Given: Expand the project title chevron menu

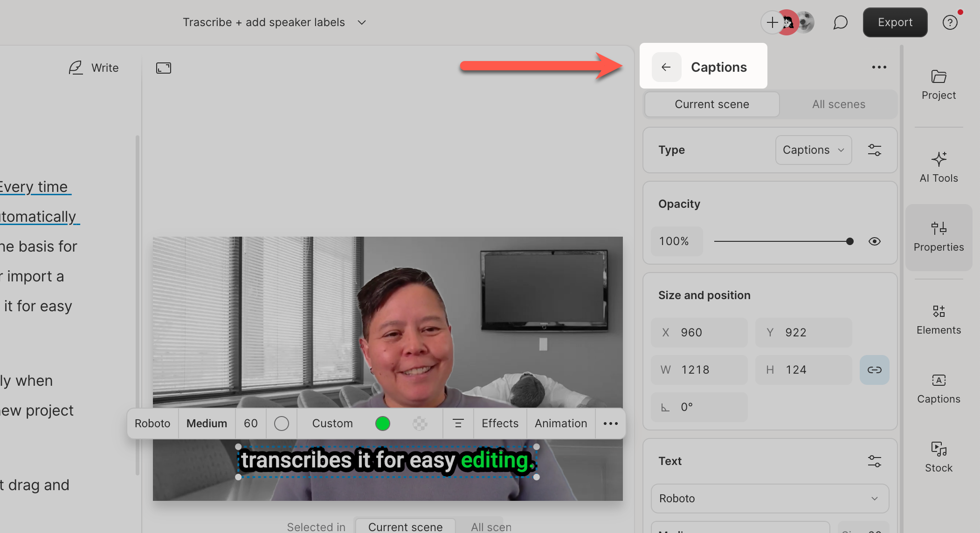Looking at the screenshot, I should pos(362,22).
